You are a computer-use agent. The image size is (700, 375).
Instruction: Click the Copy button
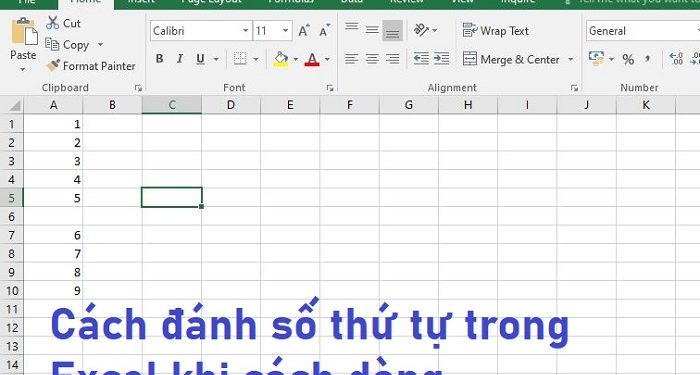[67, 45]
